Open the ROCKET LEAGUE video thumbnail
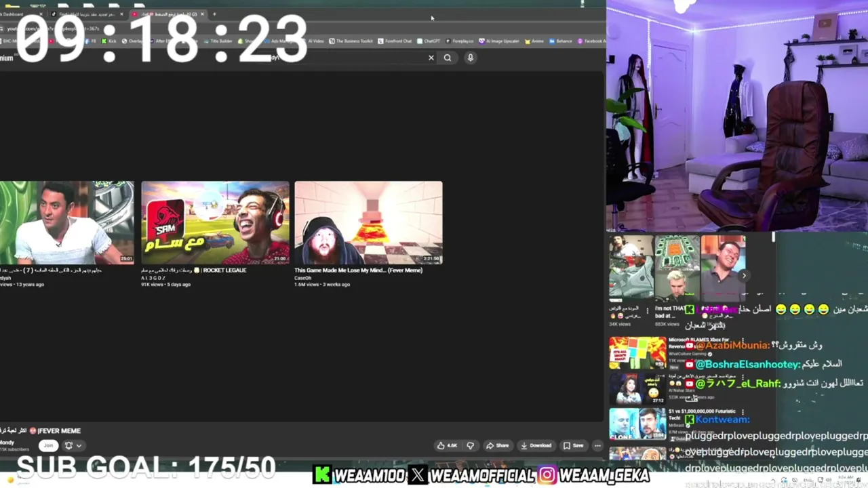 pyautogui.click(x=215, y=223)
